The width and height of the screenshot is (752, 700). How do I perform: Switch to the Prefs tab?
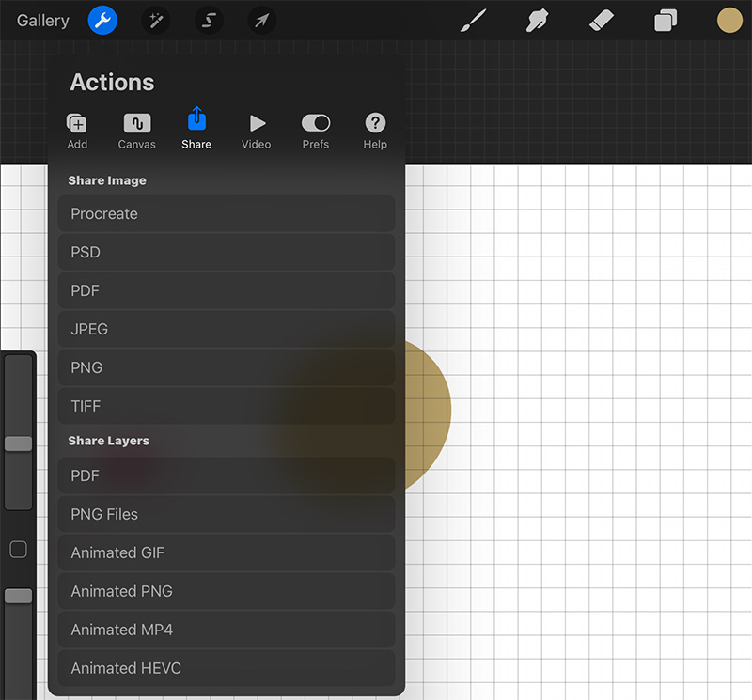pyautogui.click(x=316, y=132)
